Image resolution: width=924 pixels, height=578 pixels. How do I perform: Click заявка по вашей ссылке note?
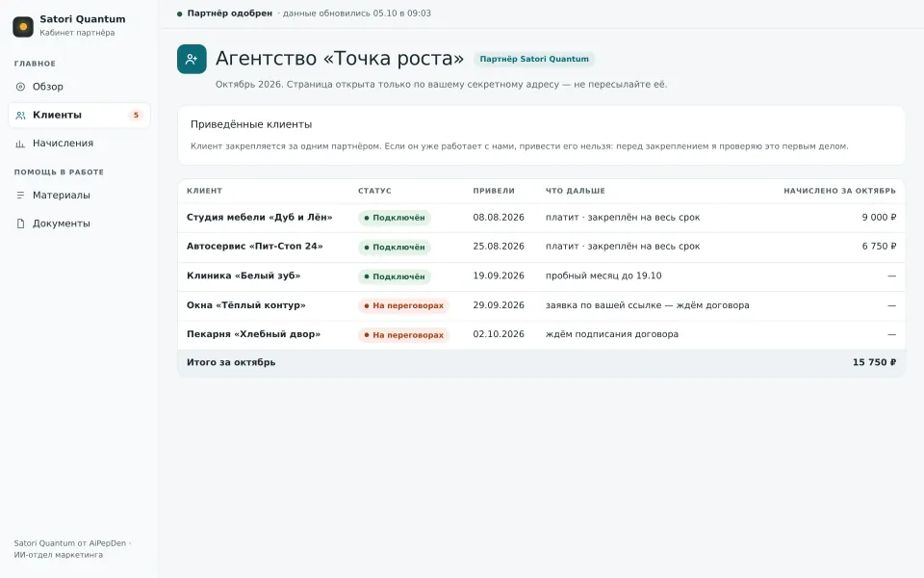pyautogui.click(x=647, y=305)
